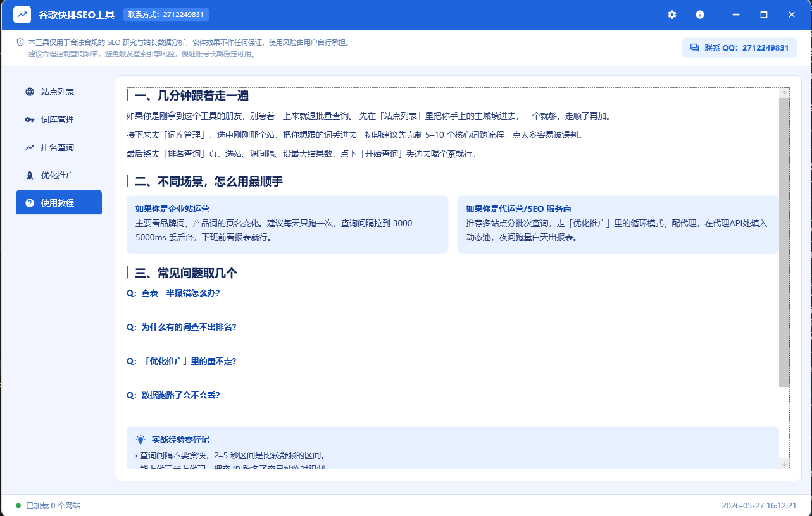Open the 站点列表 page
This screenshot has width=812, height=516.
tap(59, 92)
